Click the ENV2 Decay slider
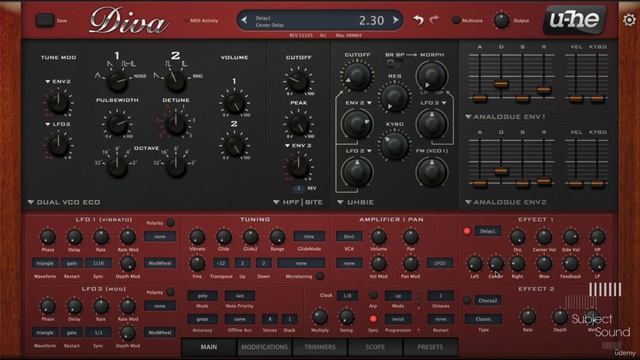640x360 pixels. (501, 171)
